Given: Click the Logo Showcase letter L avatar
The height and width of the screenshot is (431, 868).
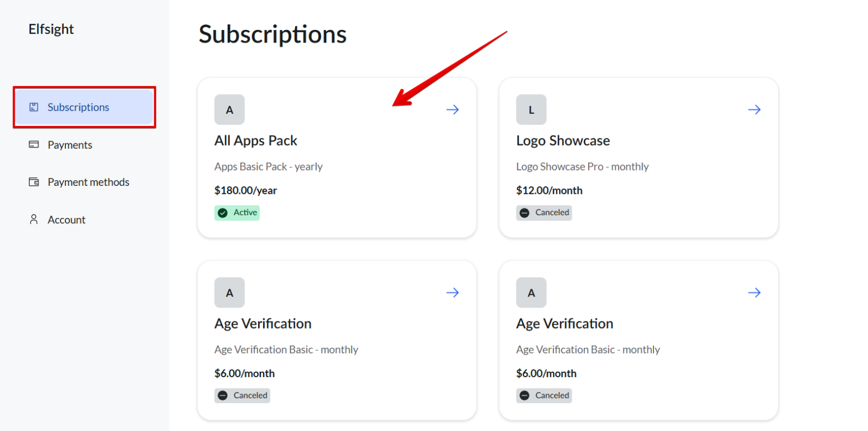Looking at the screenshot, I should (x=531, y=110).
